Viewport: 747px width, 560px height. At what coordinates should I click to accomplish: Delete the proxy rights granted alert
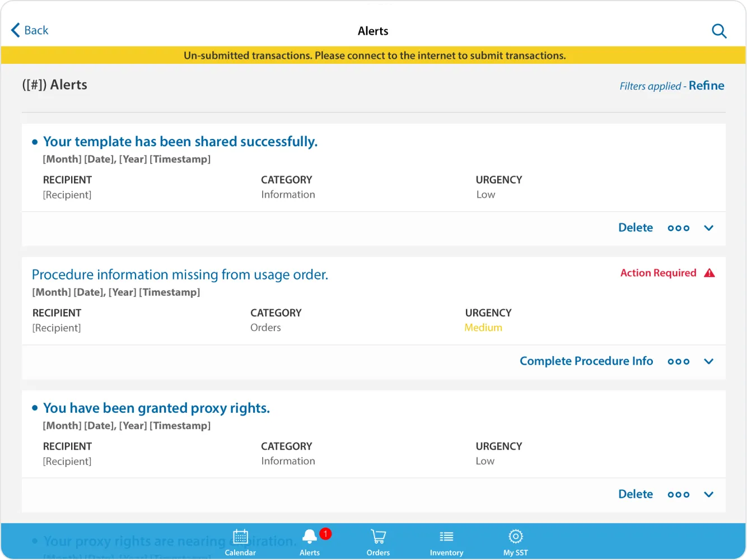coord(636,494)
